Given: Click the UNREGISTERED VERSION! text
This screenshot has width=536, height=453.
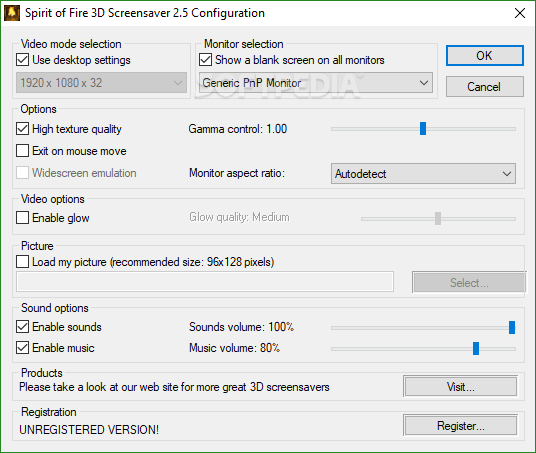Looking at the screenshot, I should [89, 430].
